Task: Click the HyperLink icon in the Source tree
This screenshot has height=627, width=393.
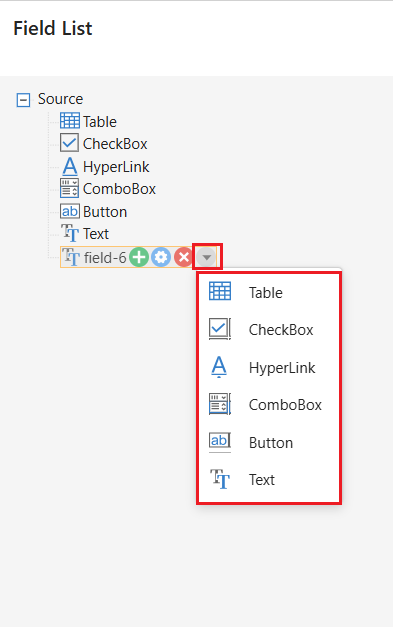Action: click(70, 166)
